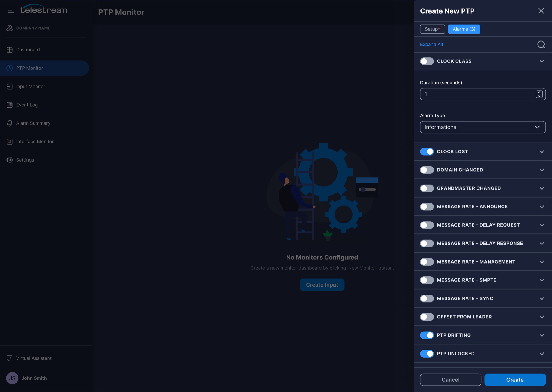Click the Virtual Assistant chat icon
Image resolution: width=552 pixels, height=392 pixels.
coord(10,358)
